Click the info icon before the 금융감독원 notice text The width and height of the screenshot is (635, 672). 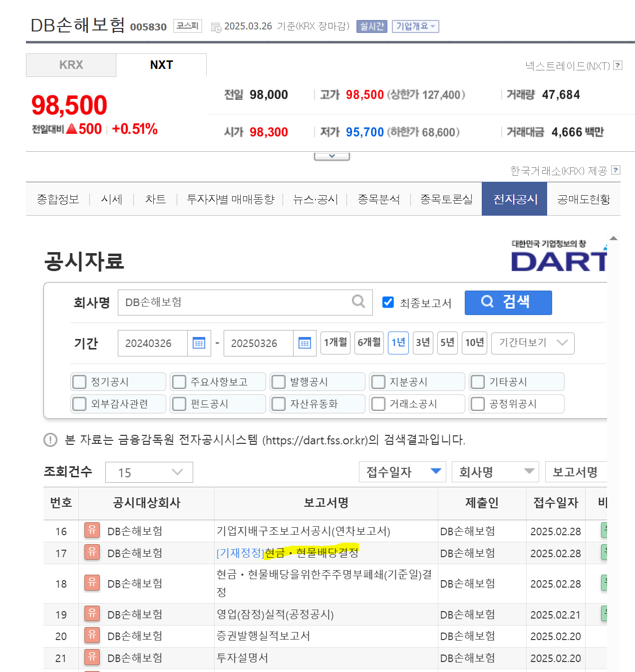(50, 440)
